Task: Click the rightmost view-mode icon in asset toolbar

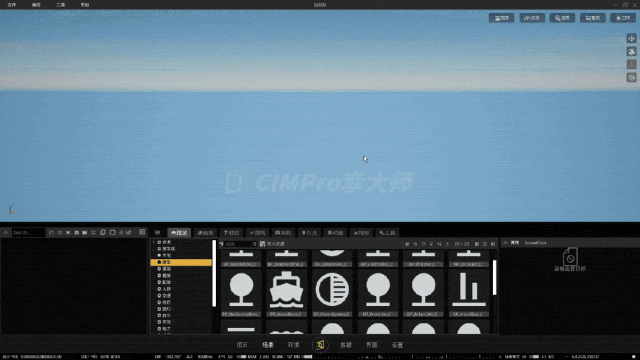Action: 493,244
